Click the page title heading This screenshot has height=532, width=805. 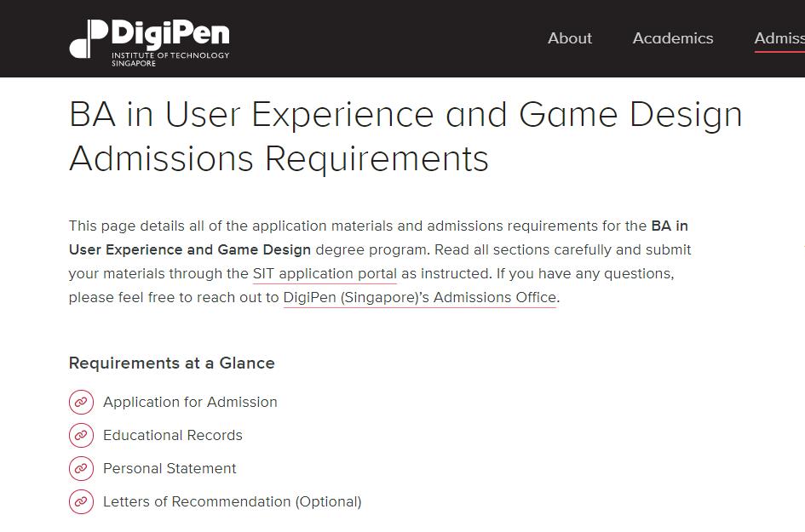pyautogui.click(x=405, y=136)
